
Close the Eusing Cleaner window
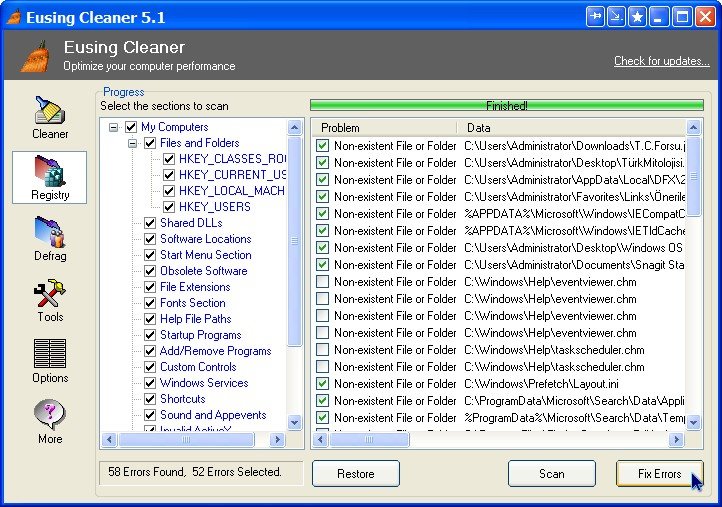705,17
